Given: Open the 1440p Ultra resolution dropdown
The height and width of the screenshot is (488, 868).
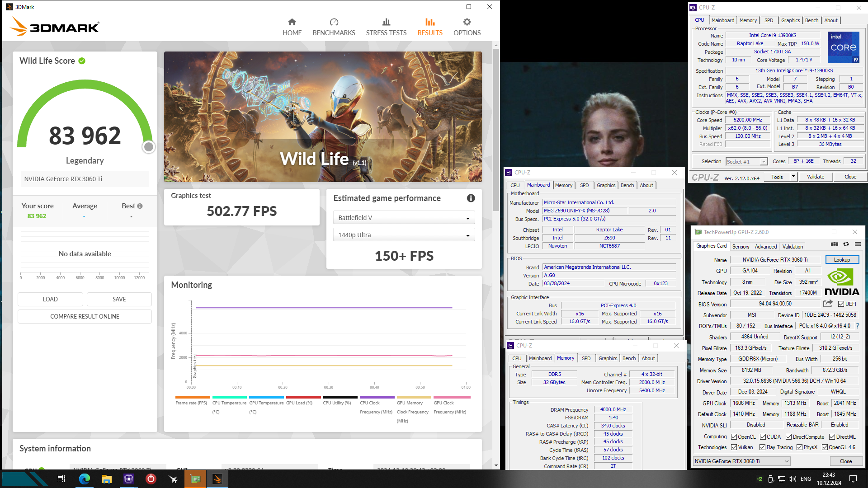Looking at the screenshot, I should [x=404, y=235].
